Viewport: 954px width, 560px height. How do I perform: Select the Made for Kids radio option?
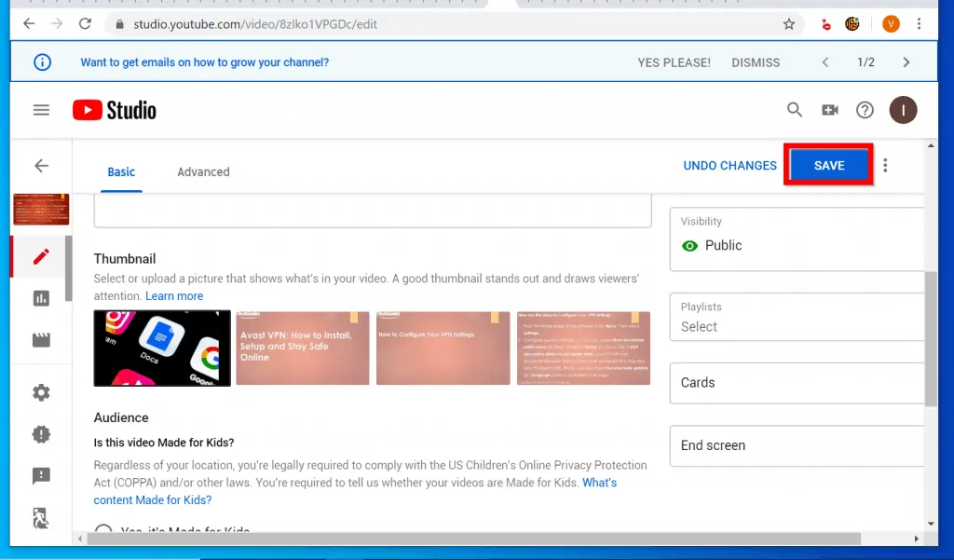click(x=102, y=531)
